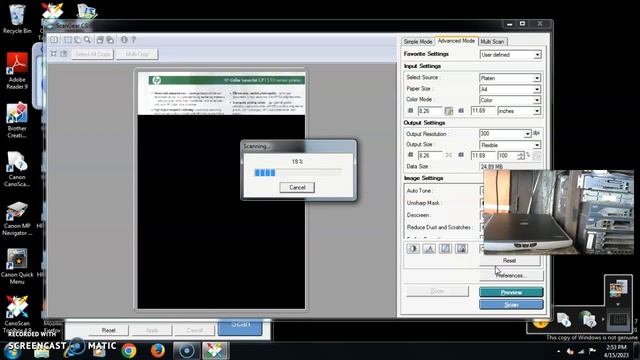Screen dimensions: 640x360
Task: Click the scanning progress bar
Action: point(298,173)
